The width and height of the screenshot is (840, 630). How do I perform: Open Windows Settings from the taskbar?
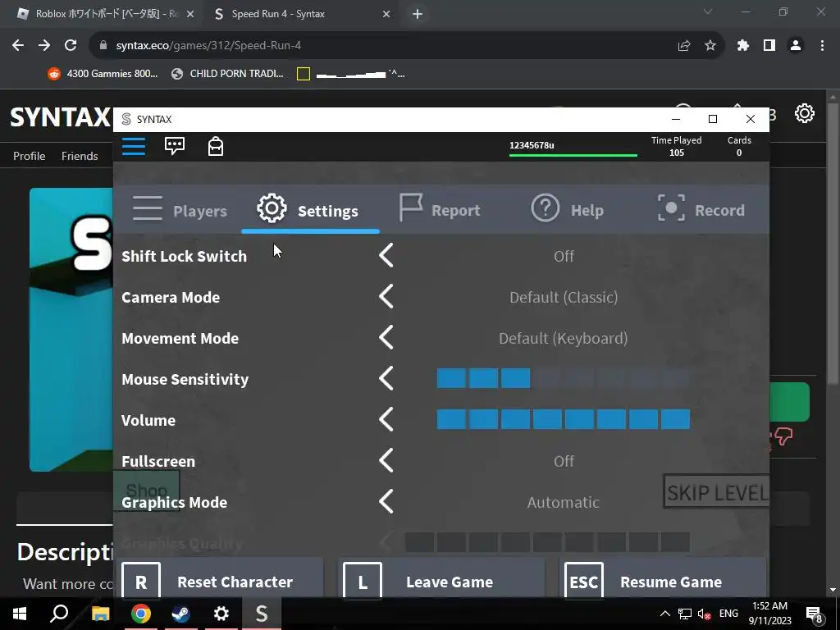click(221, 614)
